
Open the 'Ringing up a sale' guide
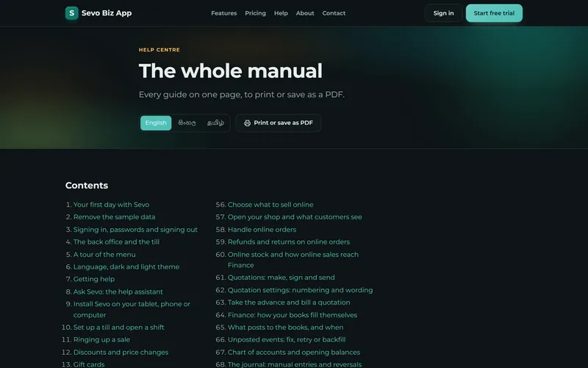[101, 340]
